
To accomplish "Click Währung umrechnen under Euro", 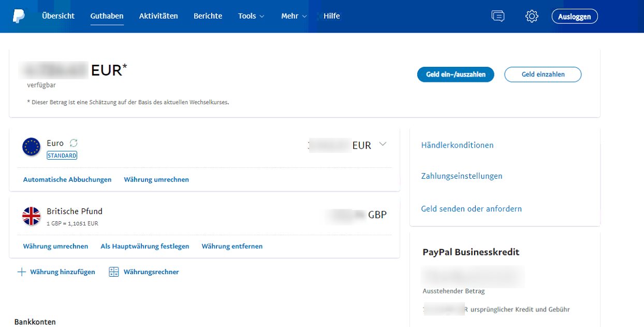I will [156, 180].
